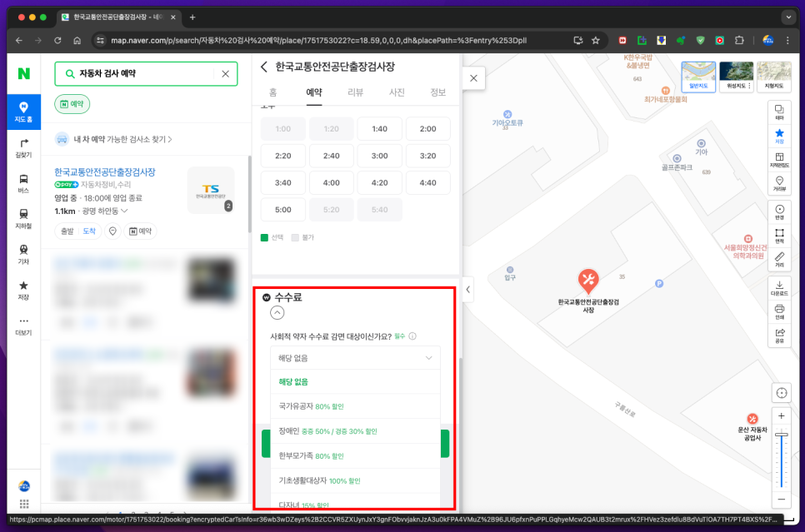Click the 다운로드 download map icon

click(x=779, y=288)
